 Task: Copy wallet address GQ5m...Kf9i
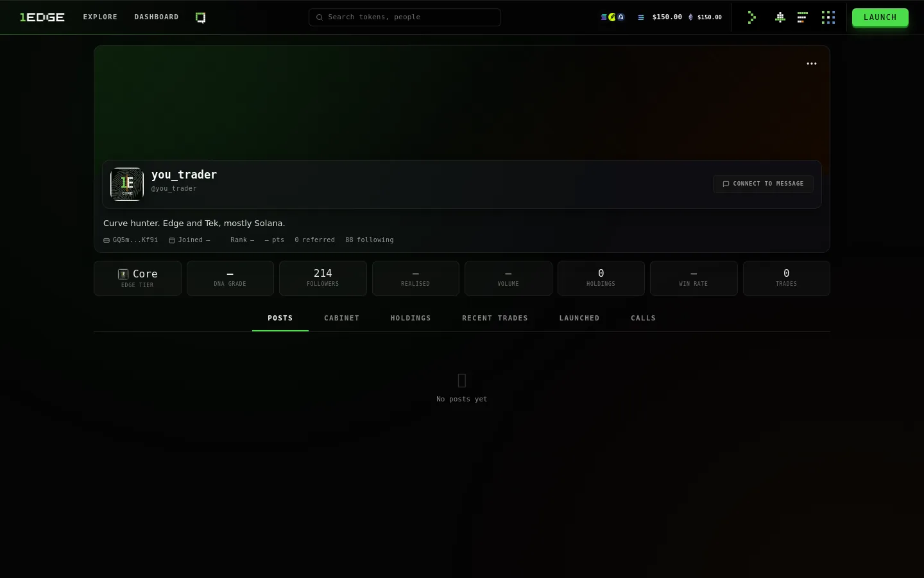[x=131, y=240]
